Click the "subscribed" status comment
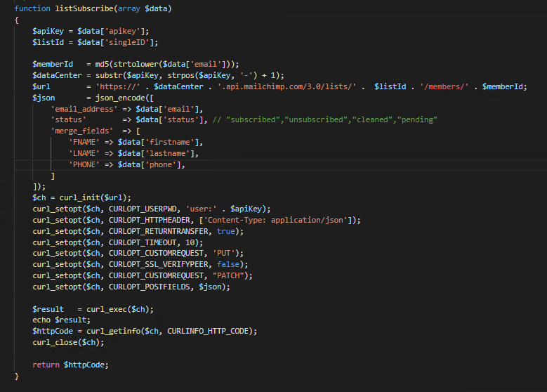Image resolution: width=547 pixels, height=392 pixels. click(253, 119)
